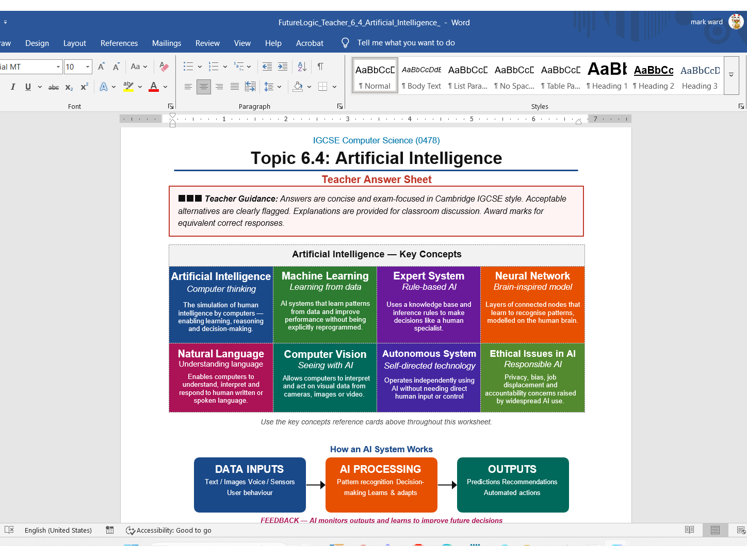The image size is (747, 560).
Task: Apply the Normal style
Action: point(375,76)
